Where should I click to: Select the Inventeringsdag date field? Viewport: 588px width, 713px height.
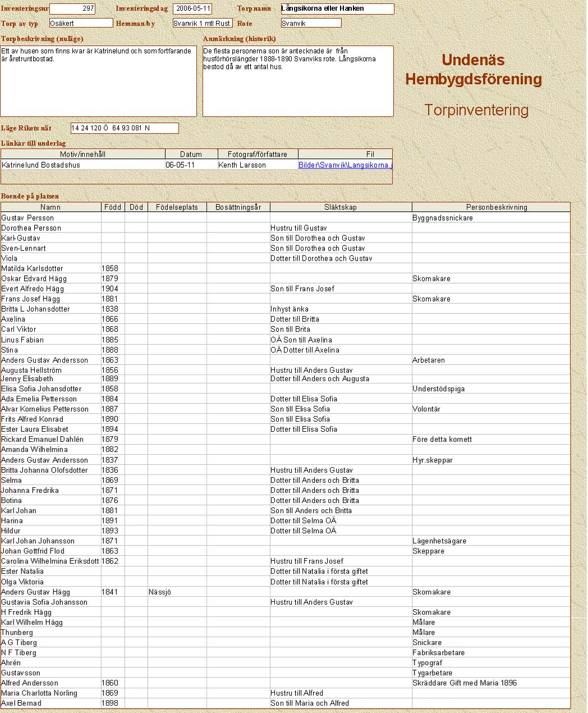(192, 9)
